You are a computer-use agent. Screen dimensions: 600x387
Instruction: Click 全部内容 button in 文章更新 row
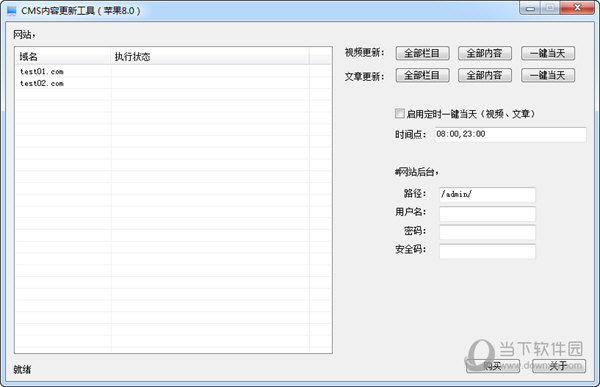(485, 75)
